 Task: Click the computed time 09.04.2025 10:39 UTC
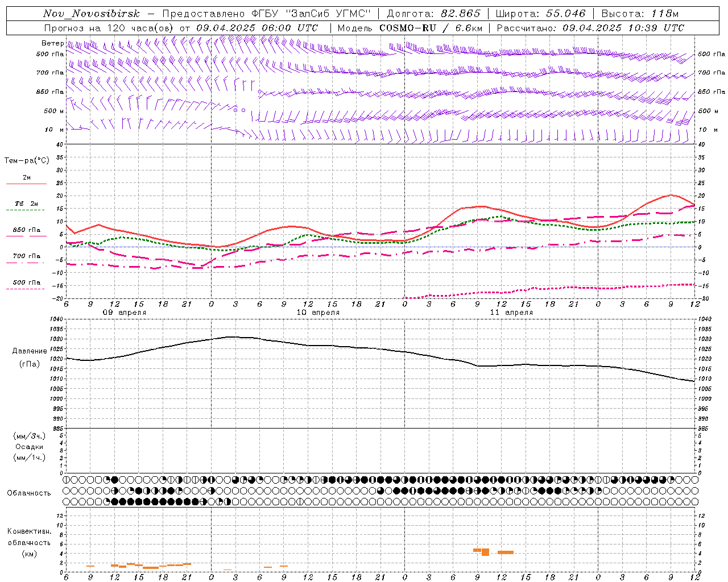pos(623,28)
